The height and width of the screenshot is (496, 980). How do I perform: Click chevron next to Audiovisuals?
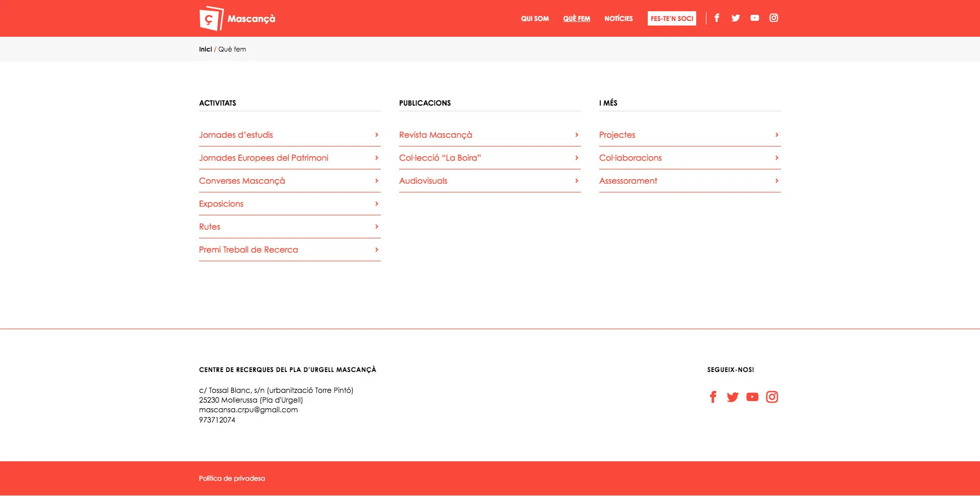click(x=577, y=181)
